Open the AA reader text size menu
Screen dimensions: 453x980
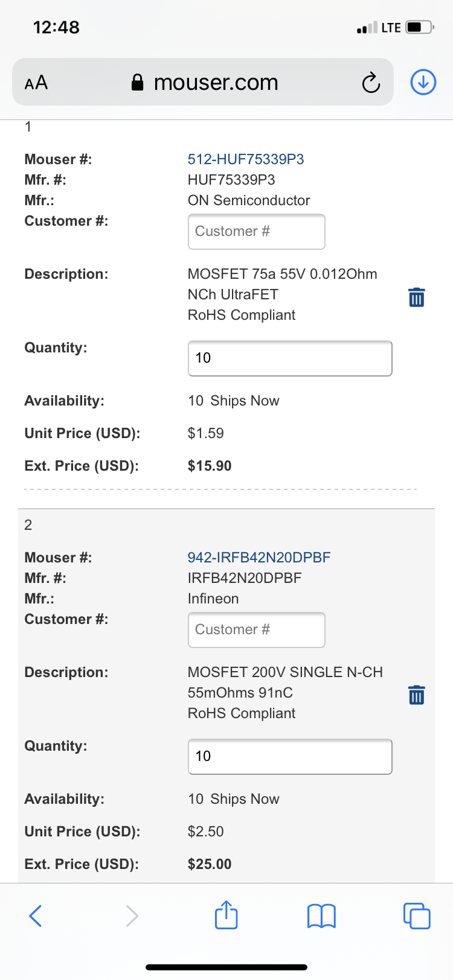[36, 83]
